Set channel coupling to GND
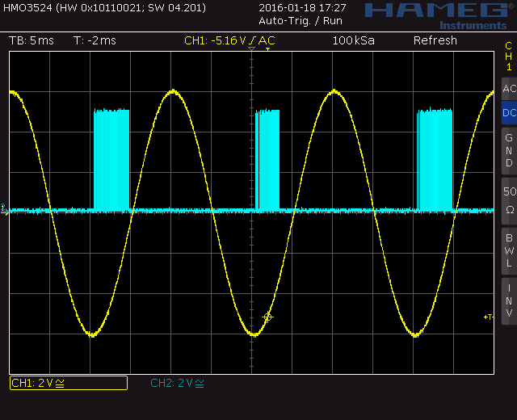The height and width of the screenshot is (420, 517). coord(509,151)
